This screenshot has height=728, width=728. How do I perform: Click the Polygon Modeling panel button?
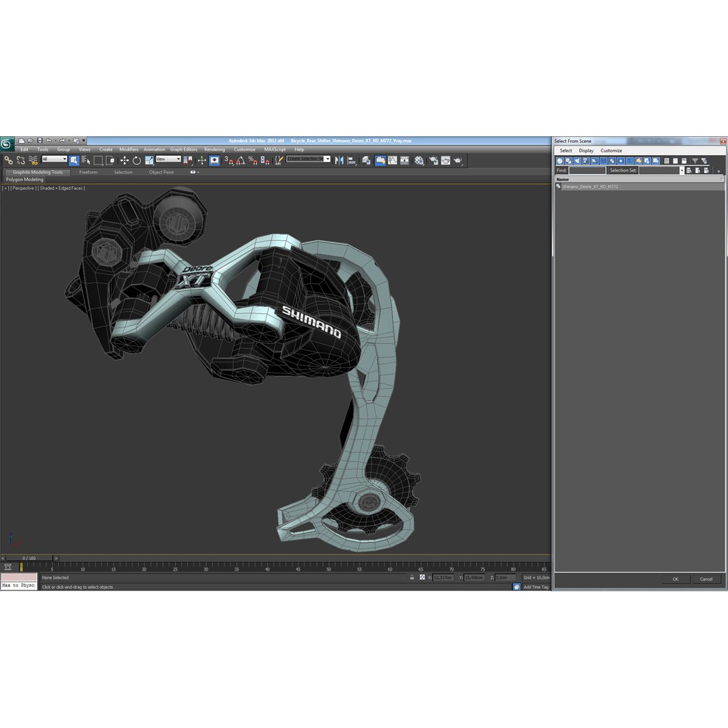(25, 180)
